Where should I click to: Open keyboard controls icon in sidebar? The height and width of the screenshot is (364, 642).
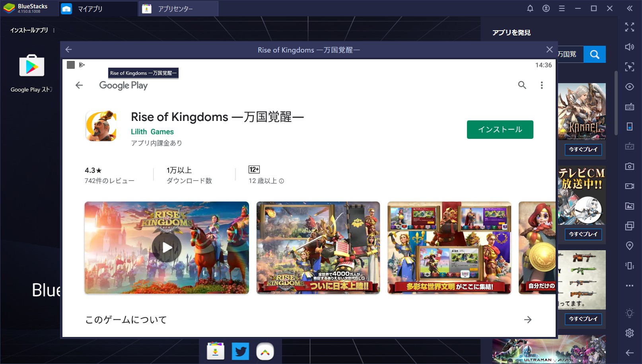point(629,107)
